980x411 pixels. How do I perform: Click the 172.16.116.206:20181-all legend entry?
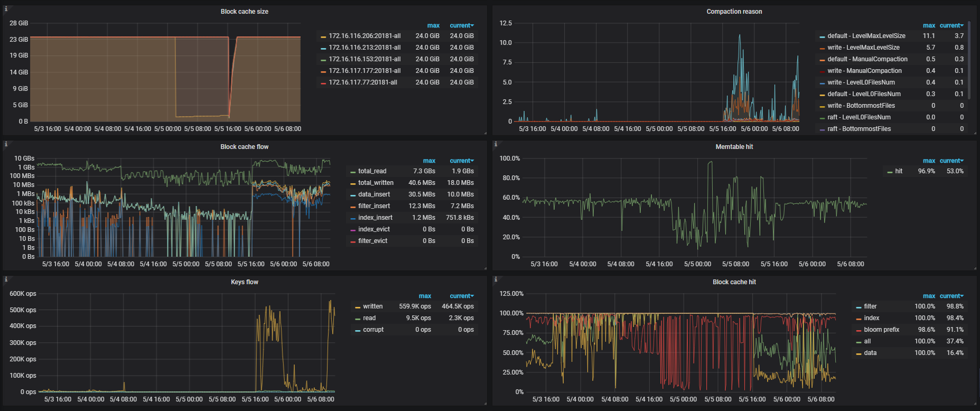coord(364,36)
